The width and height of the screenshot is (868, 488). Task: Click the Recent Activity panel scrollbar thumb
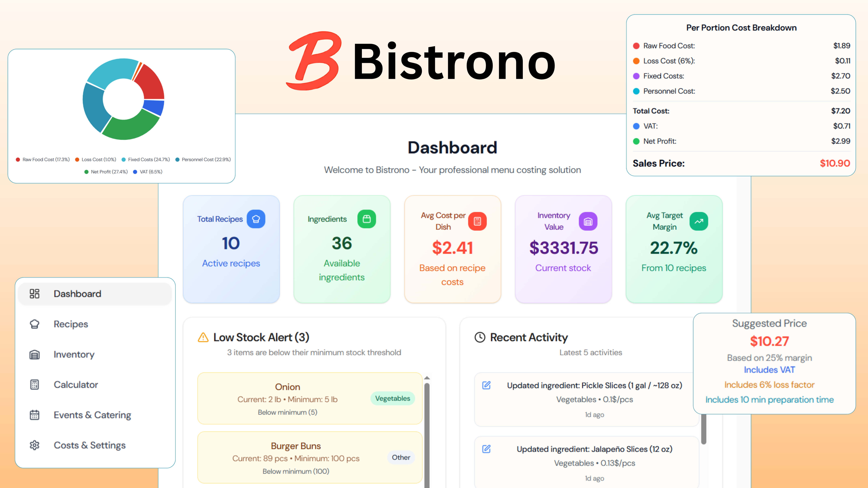click(704, 429)
